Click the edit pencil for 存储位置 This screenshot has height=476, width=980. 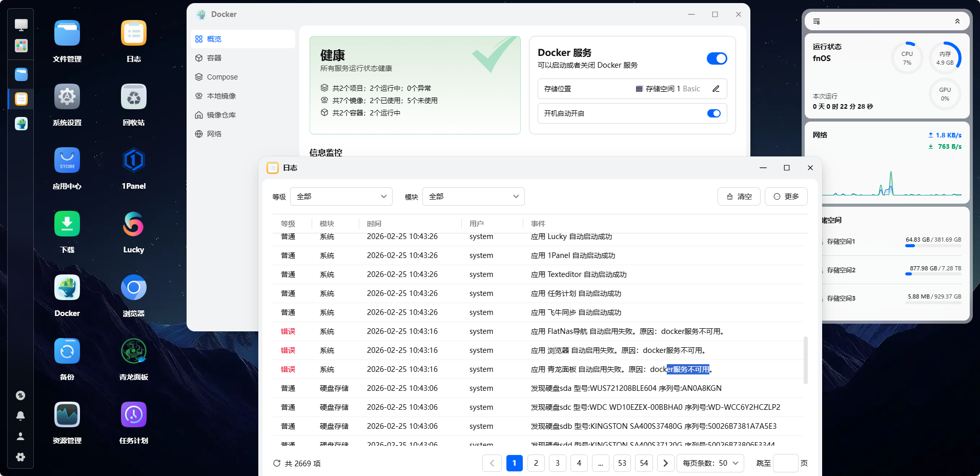[716, 89]
